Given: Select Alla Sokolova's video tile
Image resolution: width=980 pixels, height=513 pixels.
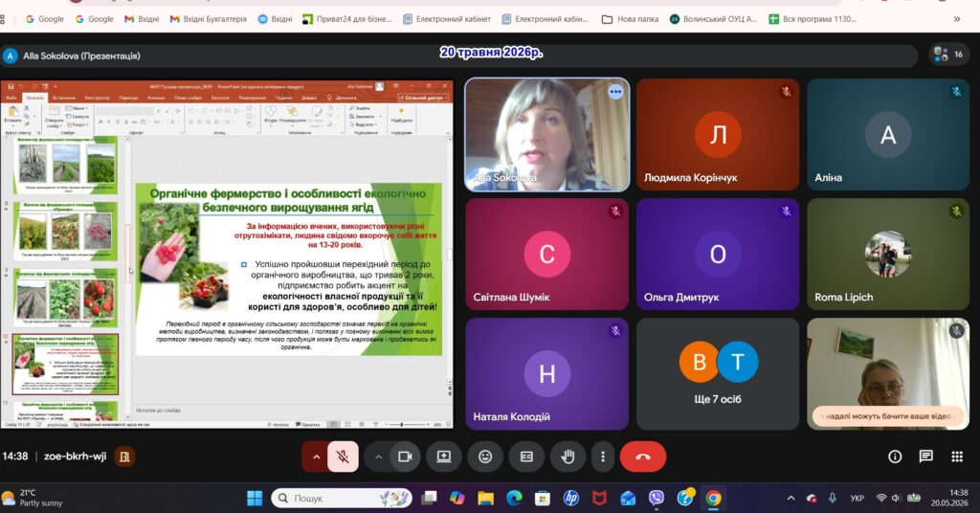Looking at the screenshot, I should tap(546, 134).
